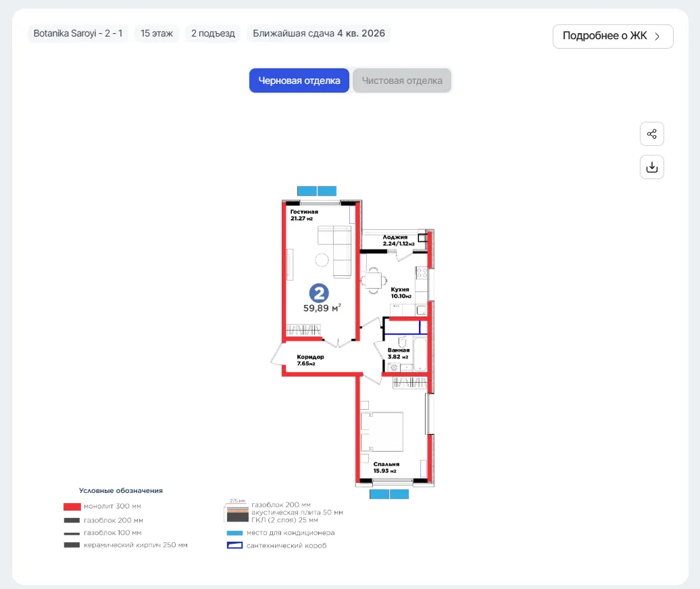
Task: Click the share icon button
Action: 652,134
